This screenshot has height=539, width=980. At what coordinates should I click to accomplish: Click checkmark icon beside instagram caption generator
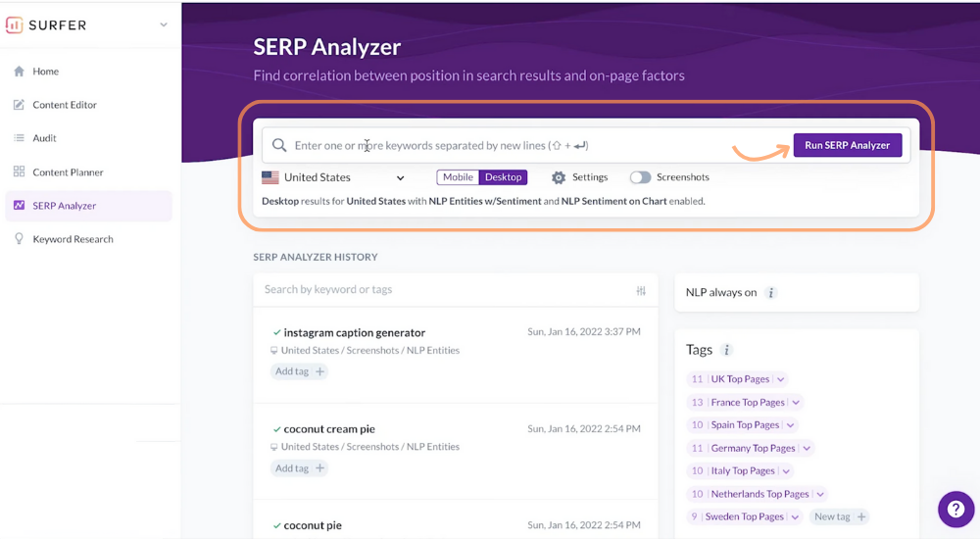[x=277, y=332]
